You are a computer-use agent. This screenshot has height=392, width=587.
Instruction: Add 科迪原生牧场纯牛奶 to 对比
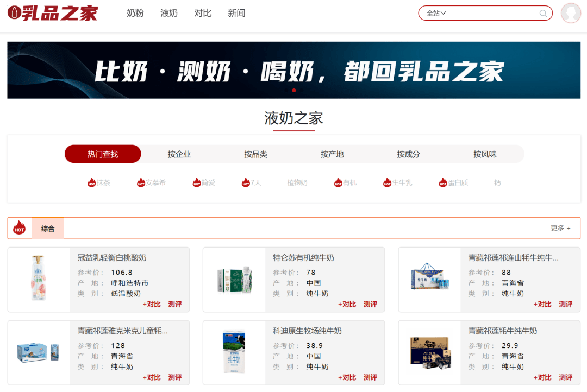(x=347, y=377)
